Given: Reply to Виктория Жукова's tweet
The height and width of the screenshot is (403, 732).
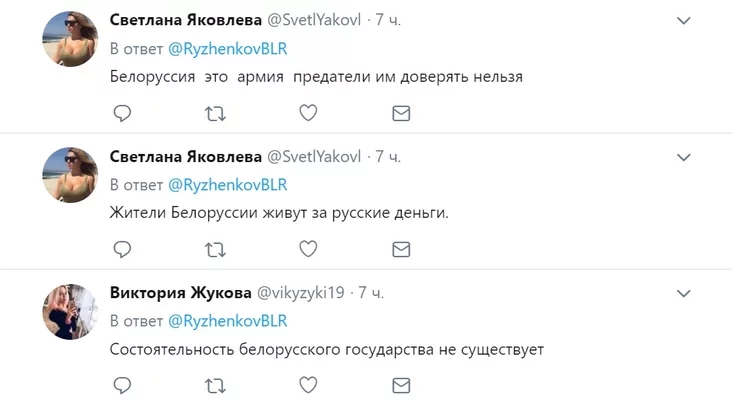Looking at the screenshot, I should coord(122,385).
